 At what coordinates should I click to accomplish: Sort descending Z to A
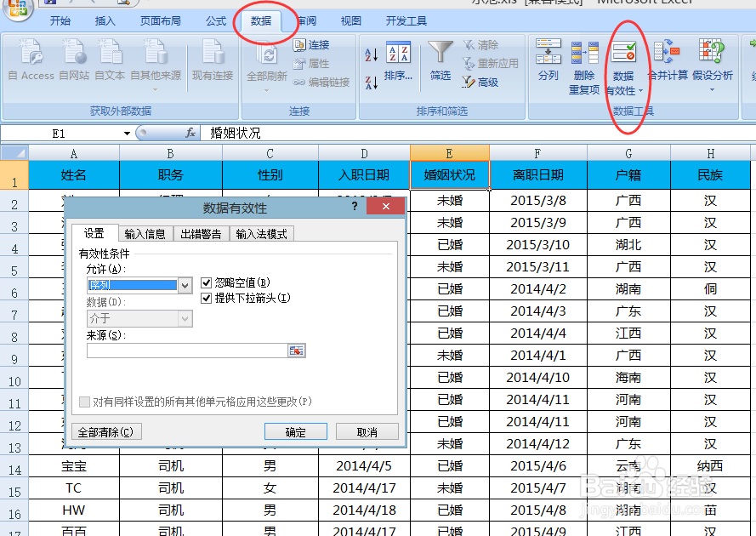pos(371,83)
